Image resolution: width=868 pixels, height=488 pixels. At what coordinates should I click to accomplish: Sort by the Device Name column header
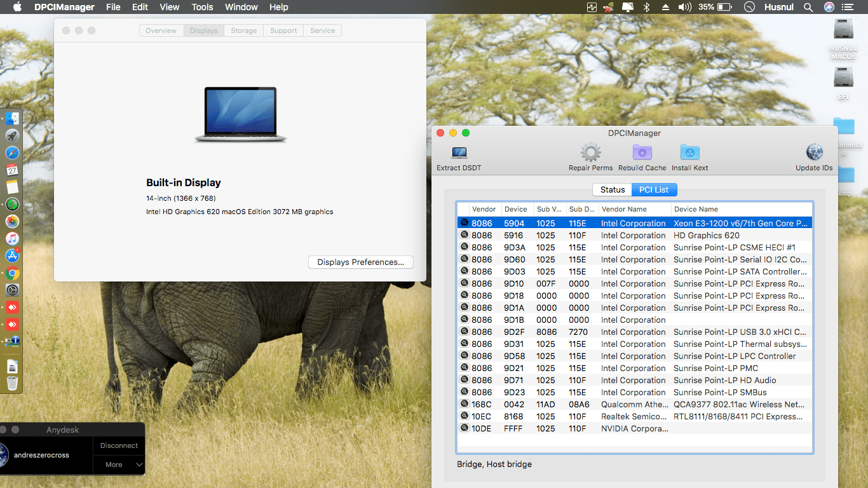coord(696,209)
